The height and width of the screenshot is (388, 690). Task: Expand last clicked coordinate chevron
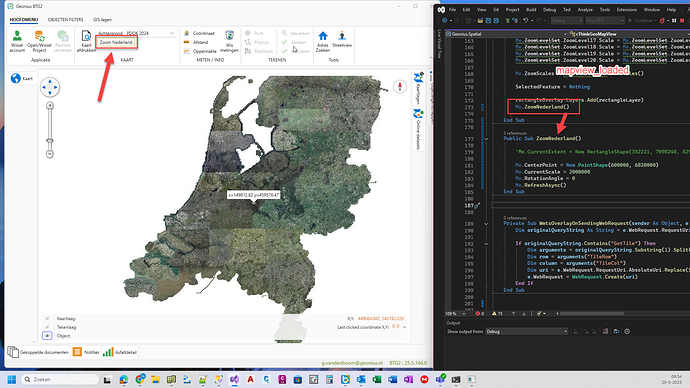pyautogui.click(x=404, y=327)
